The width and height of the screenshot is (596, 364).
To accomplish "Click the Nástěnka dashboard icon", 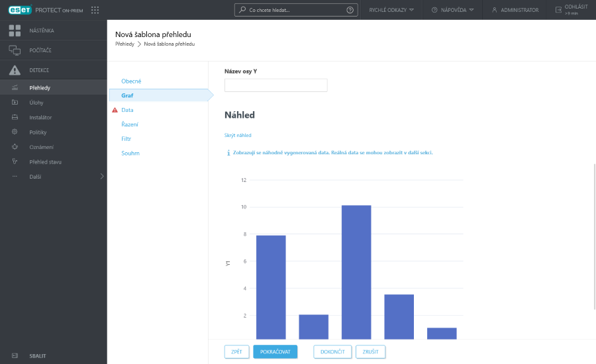I will point(15,30).
